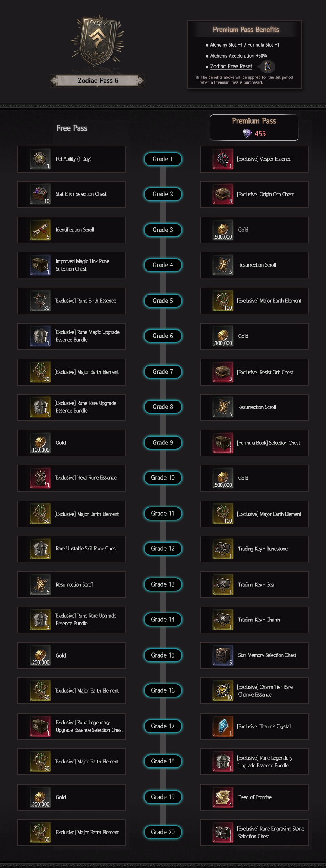Select the Rune Engraving Stone Selection Chest reward
The height and width of the screenshot is (868, 326).
254,833
